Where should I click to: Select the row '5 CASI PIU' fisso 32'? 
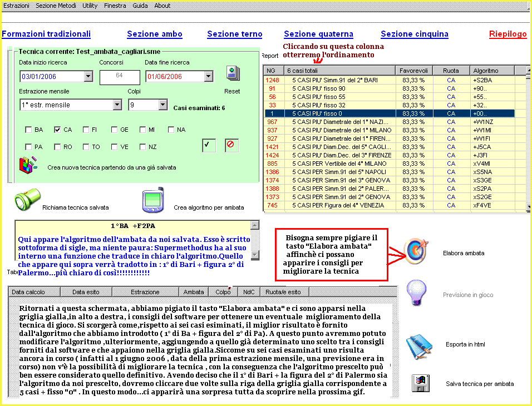pyautogui.click(x=390, y=105)
